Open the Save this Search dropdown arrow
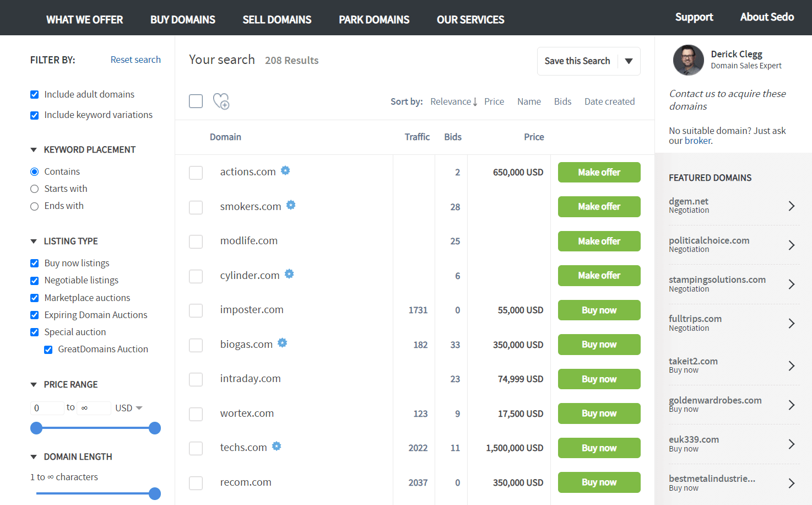This screenshot has width=812, height=505. tap(629, 61)
